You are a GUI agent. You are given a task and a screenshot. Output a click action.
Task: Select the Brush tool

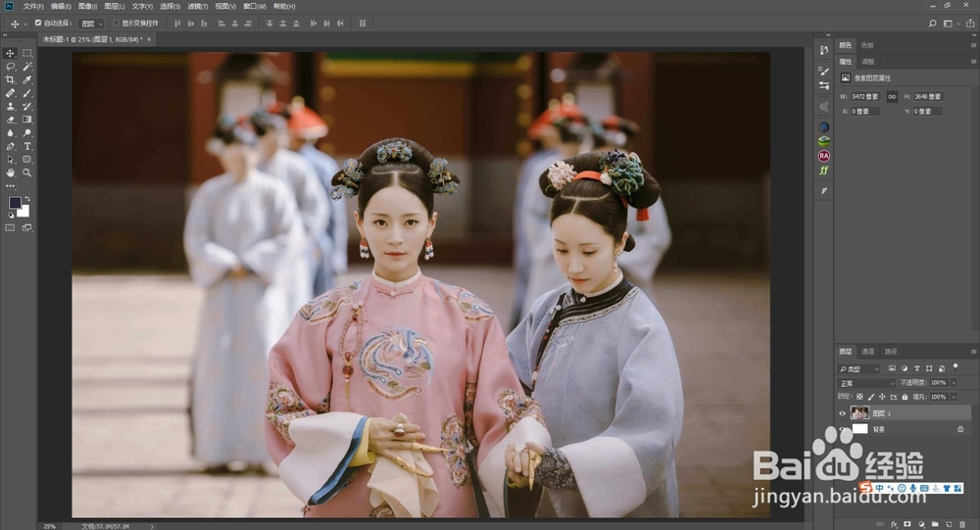pos(27,93)
